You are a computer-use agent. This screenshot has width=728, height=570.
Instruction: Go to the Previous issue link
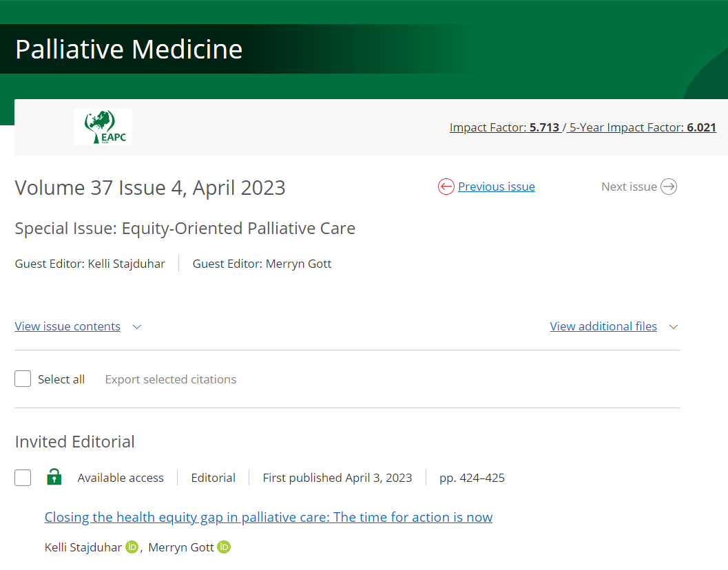point(496,187)
